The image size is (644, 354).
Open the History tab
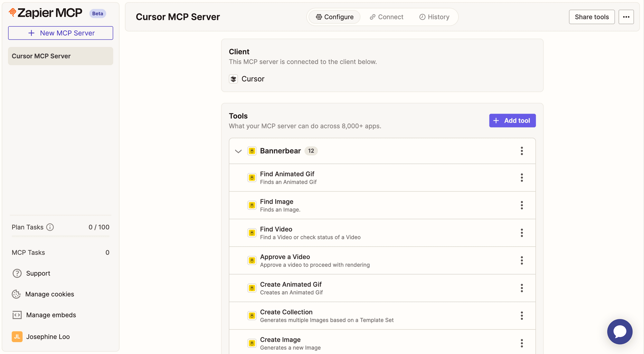(x=434, y=17)
